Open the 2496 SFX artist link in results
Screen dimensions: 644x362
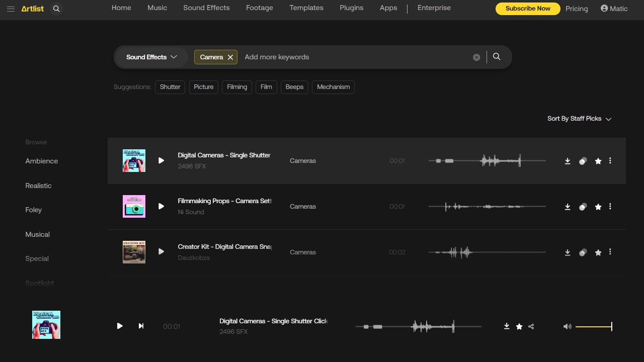pyautogui.click(x=192, y=166)
